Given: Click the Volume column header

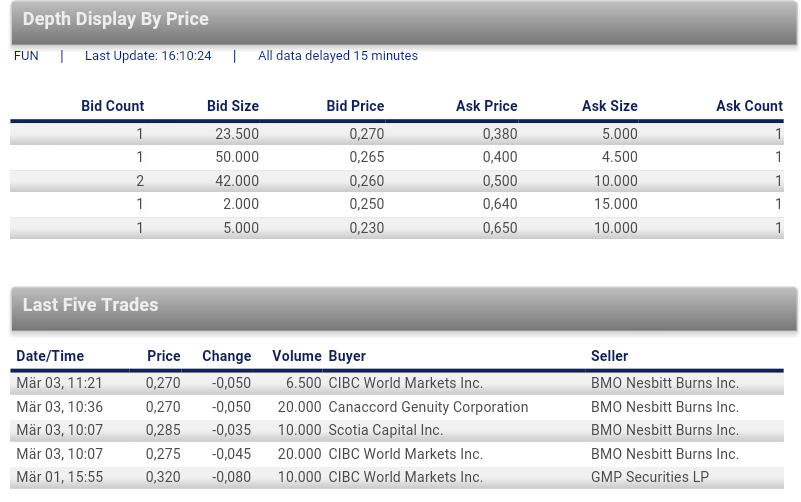Looking at the screenshot, I should point(296,356).
